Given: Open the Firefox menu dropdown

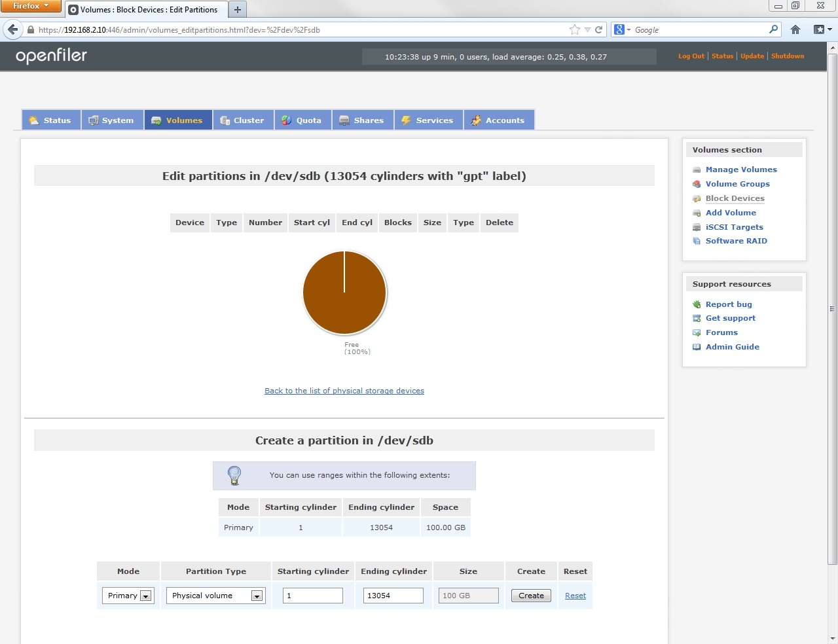Looking at the screenshot, I should (31, 6).
